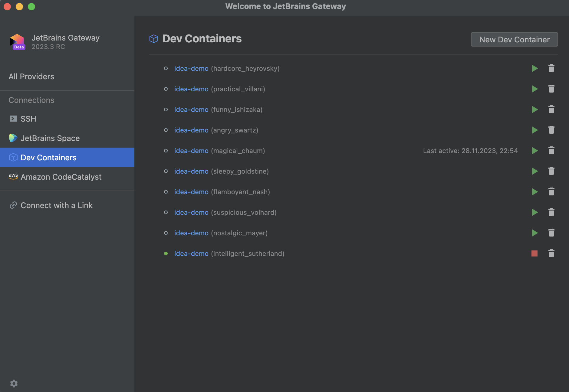Open idea-demo link for funny_ishizaka
The image size is (569, 392).
tap(191, 109)
